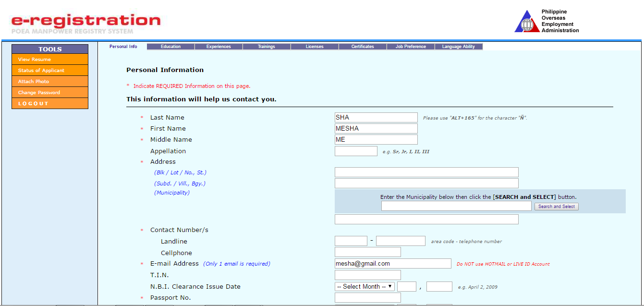Open the Certificates tab
The height and width of the screenshot is (306, 644).
363,46
